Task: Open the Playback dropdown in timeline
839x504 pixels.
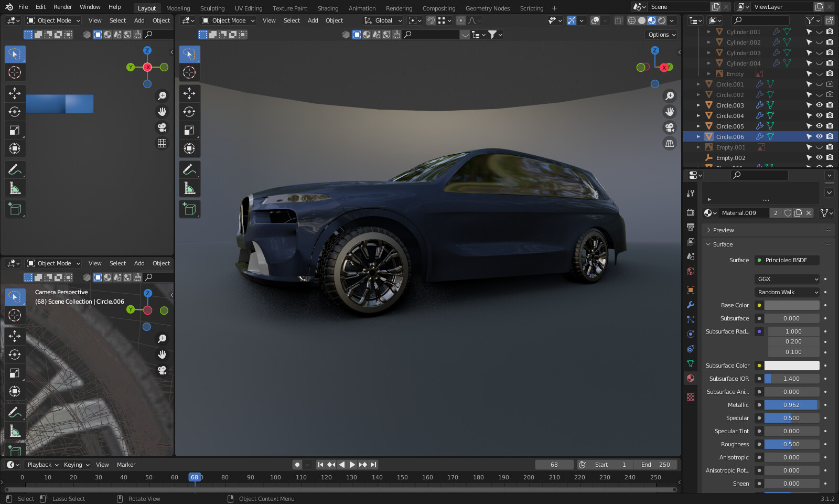Action: coord(42,465)
